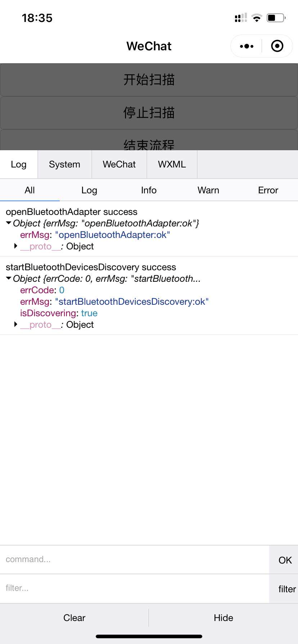Select the Info level filter
298x644 pixels.
click(149, 190)
